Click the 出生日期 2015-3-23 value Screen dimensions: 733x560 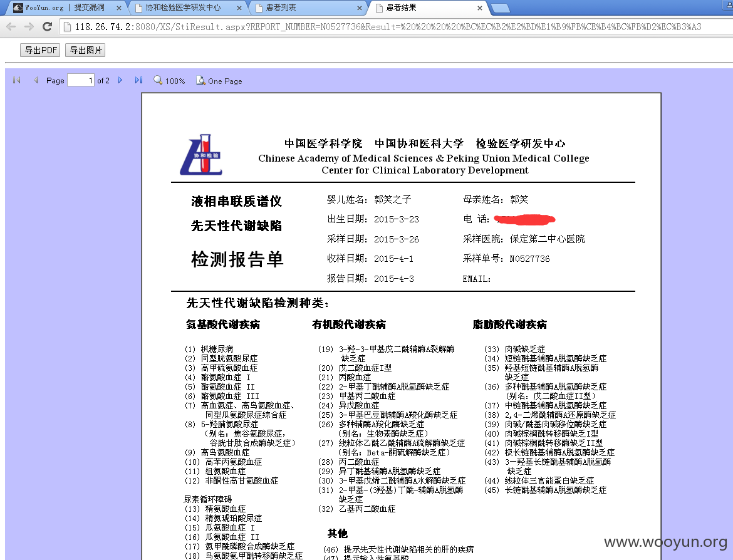[397, 219]
